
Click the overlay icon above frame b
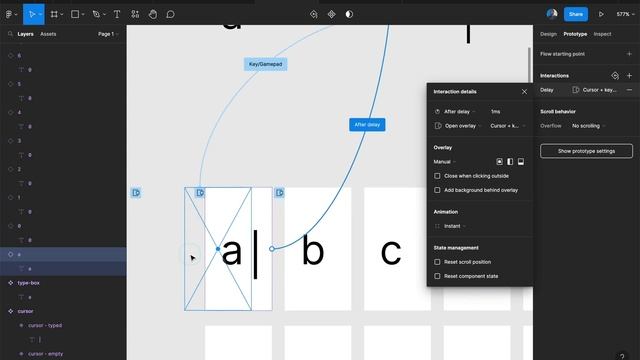tap(279, 193)
